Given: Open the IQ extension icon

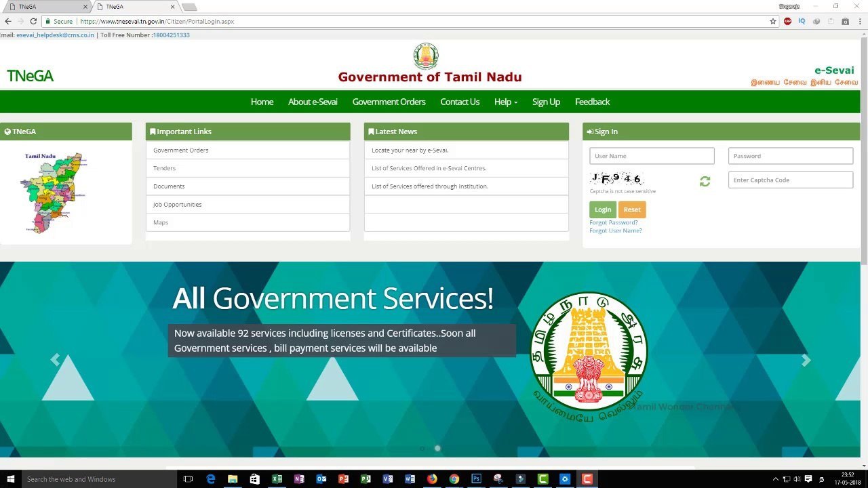Looking at the screenshot, I should (x=802, y=21).
